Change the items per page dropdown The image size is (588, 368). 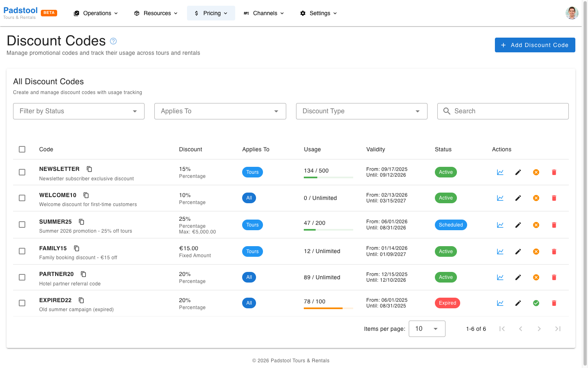[x=427, y=329]
